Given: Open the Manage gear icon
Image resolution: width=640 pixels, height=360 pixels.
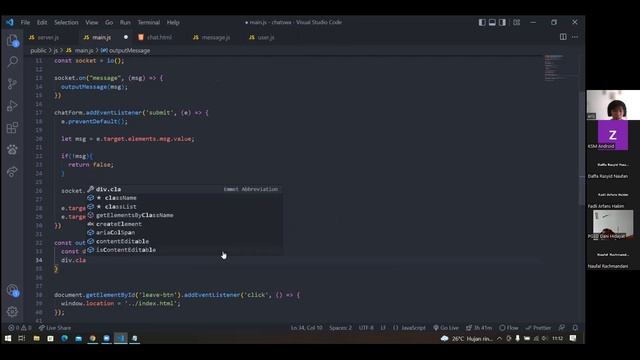Looking at the screenshot, I should (x=12, y=311).
